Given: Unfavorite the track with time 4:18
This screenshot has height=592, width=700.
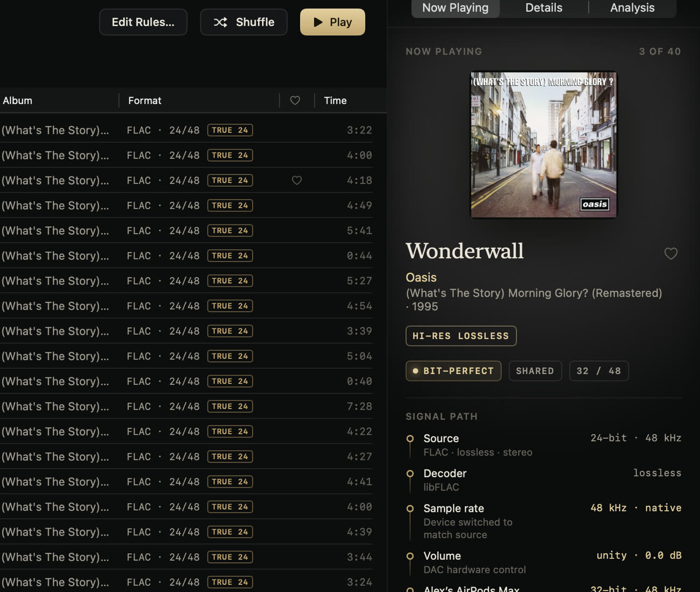Looking at the screenshot, I should [297, 180].
